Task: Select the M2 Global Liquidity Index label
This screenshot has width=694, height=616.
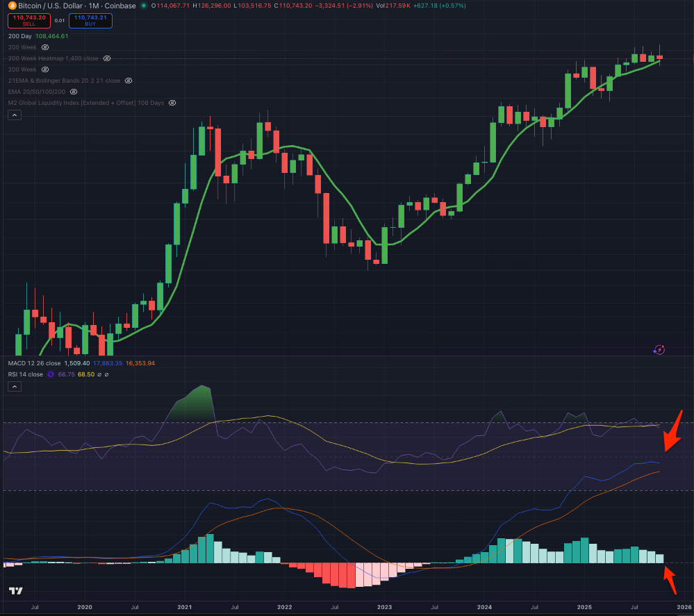Action: pos(86,103)
